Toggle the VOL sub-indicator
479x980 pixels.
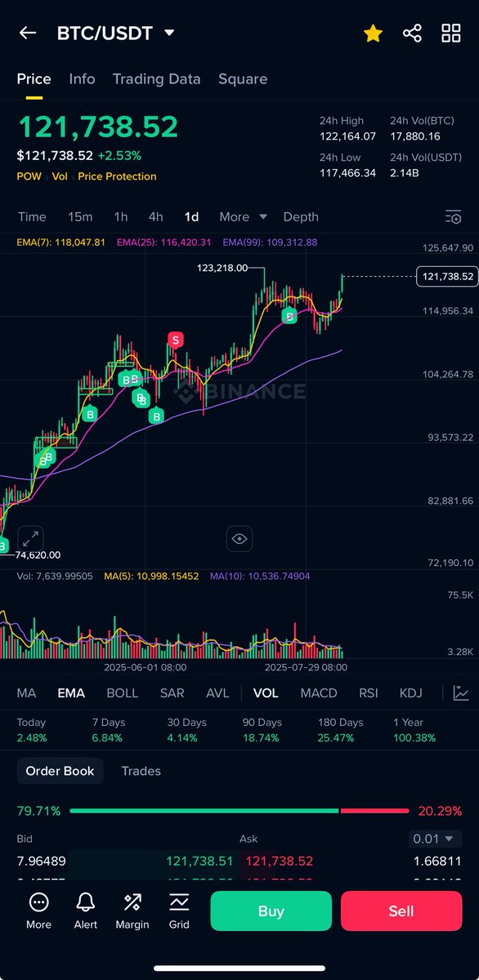click(266, 693)
